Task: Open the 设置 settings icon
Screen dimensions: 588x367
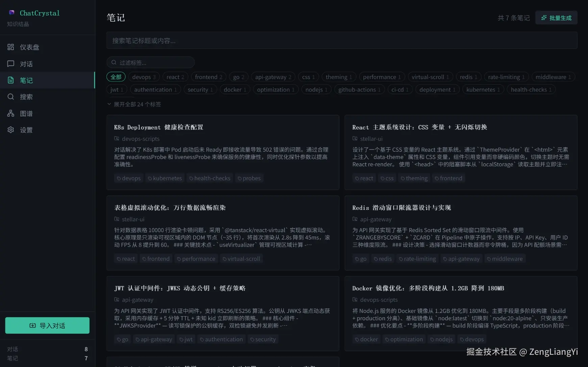Action: pos(10,130)
